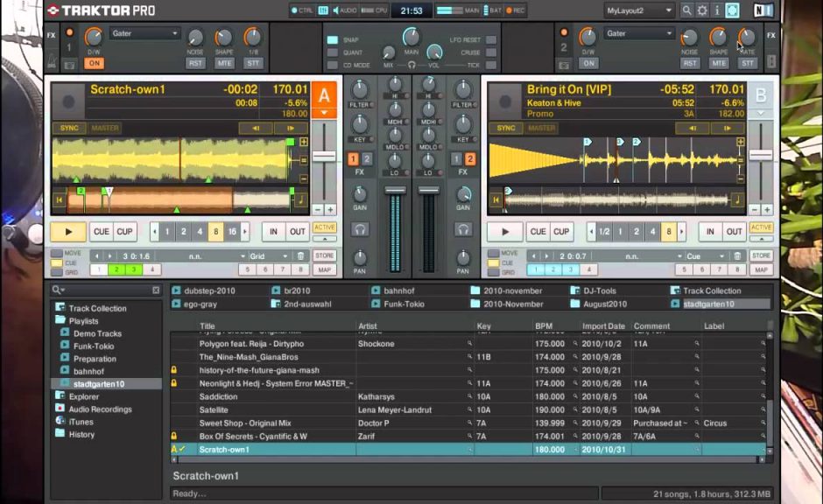Toggle SYNC on deck A
This screenshot has height=504, width=823.
point(69,128)
